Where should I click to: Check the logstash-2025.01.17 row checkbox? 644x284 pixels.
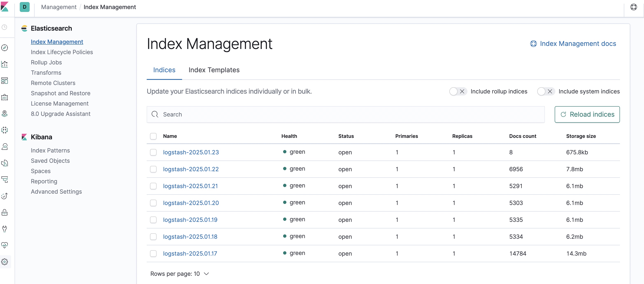(x=153, y=254)
